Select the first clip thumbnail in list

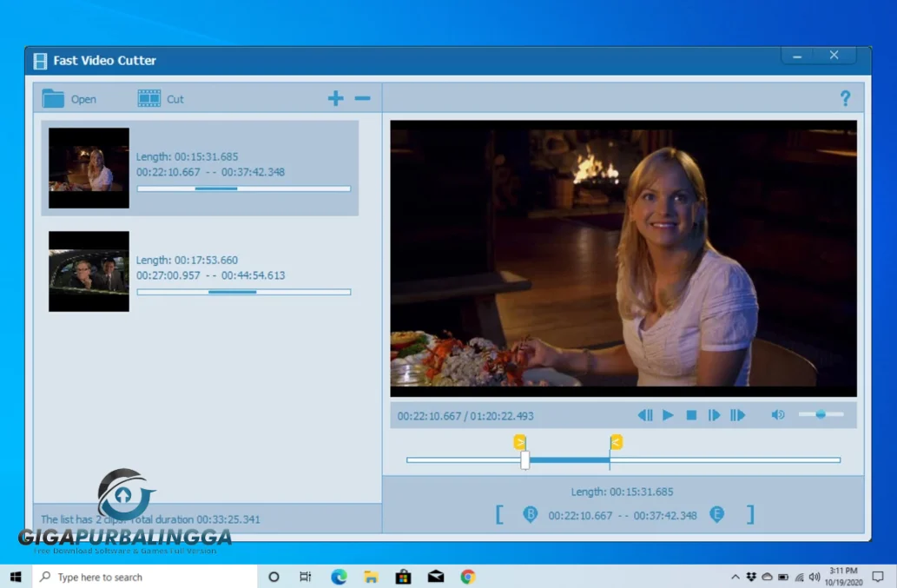coord(89,168)
